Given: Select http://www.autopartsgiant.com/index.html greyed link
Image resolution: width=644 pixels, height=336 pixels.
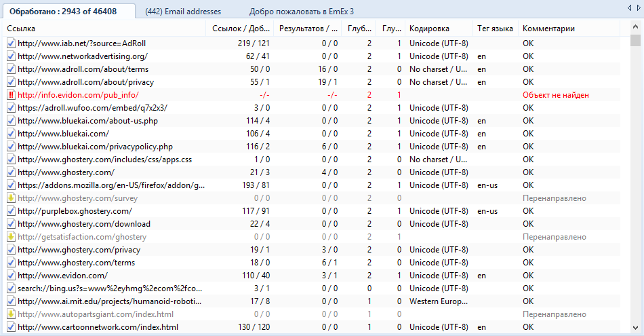Looking at the screenshot, I should pyautogui.click(x=96, y=314).
